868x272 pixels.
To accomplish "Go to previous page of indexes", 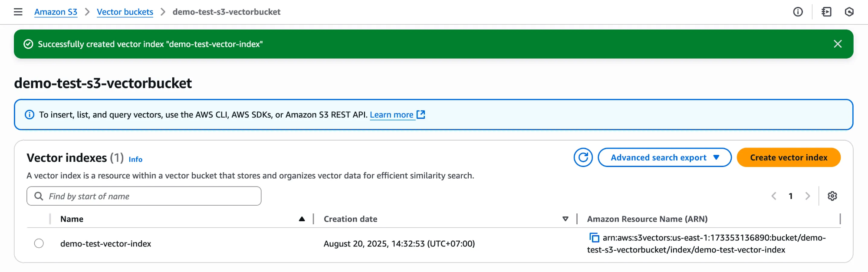I will pos(774,196).
